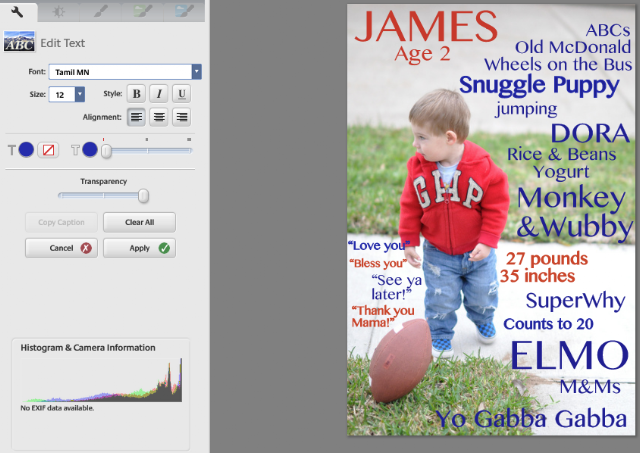Click the histogram graph
This screenshot has height=453, width=640.
tap(102, 380)
